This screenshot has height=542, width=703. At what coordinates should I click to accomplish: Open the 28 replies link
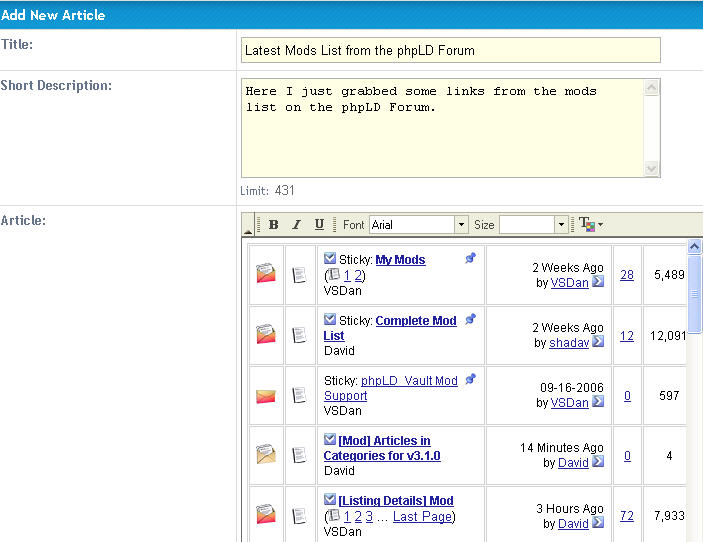click(x=627, y=275)
